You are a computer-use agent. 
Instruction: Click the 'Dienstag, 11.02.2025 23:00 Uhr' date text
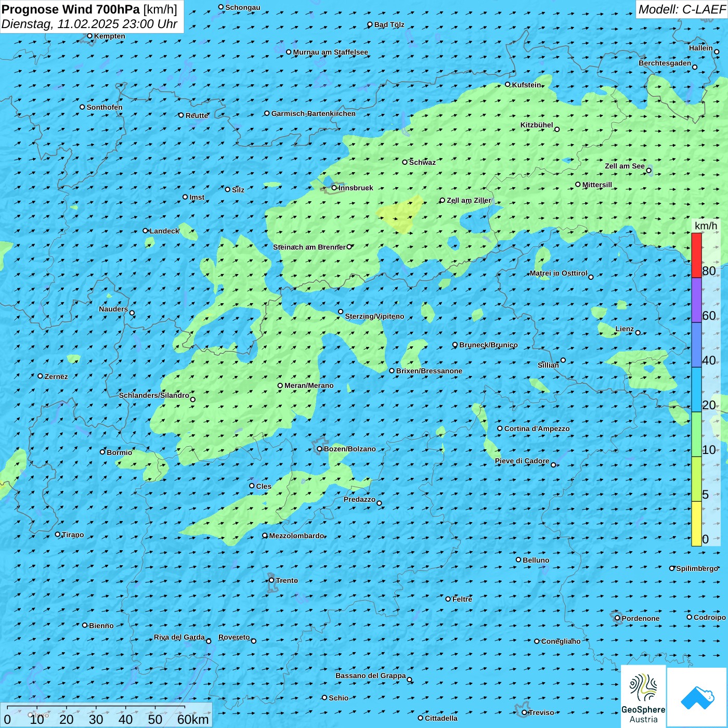tap(89, 24)
